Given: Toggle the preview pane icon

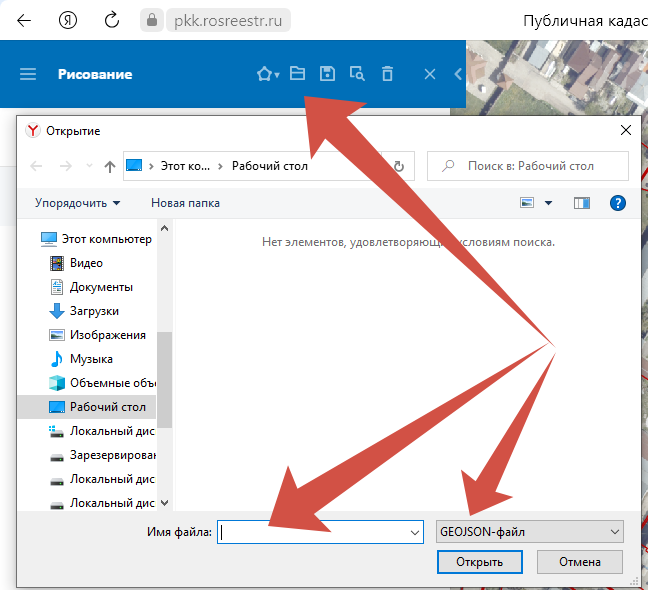Looking at the screenshot, I should coord(582,203).
